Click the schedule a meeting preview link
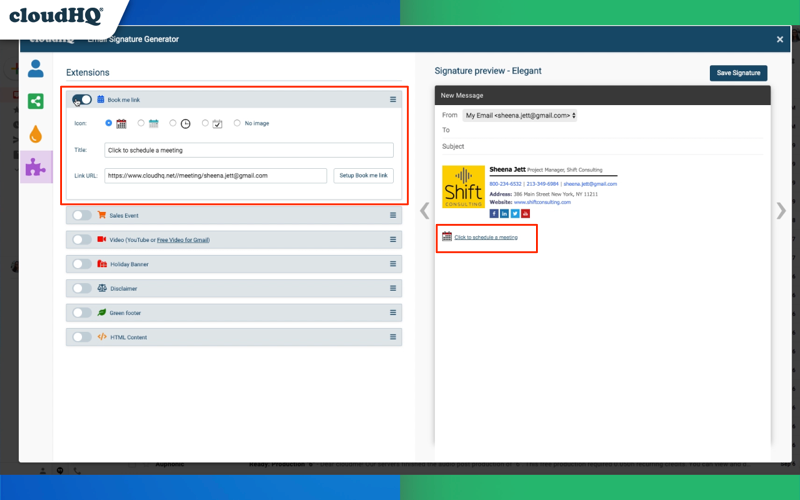The image size is (800, 500). click(x=486, y=237)
